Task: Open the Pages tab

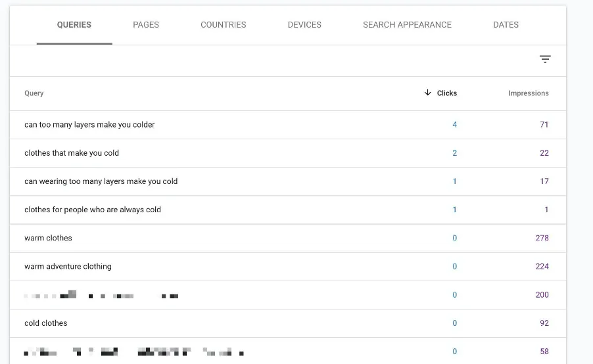Action: 146,25
